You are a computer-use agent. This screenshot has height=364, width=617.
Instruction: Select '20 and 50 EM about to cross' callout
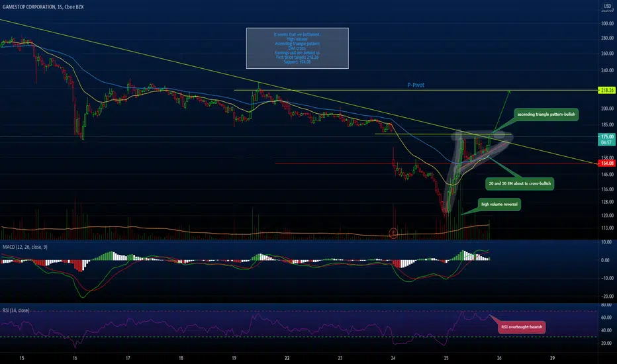pyautogui.click(x=520, y=183)
